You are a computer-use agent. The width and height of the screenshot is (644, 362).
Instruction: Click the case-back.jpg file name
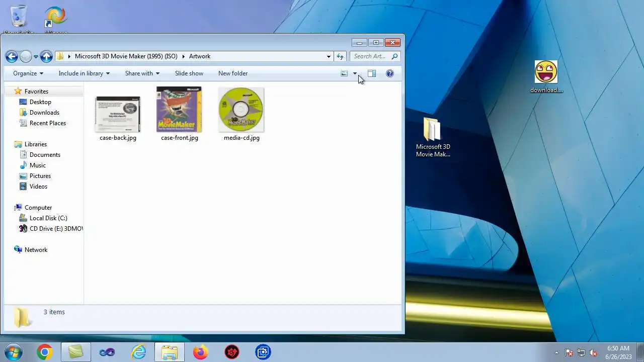click(118, 138)
